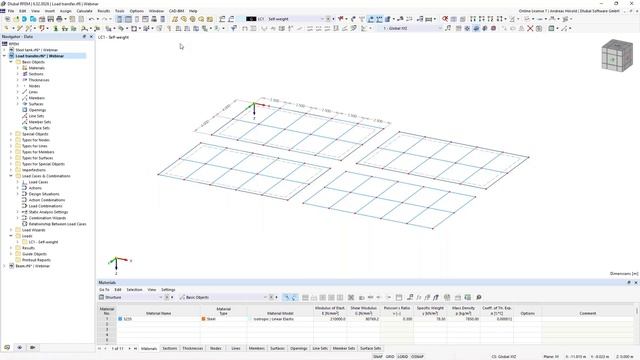This screenshot has height=360, width=640.
Task: Open Navigator data view icon at bottom left
Action: point(7,347)
